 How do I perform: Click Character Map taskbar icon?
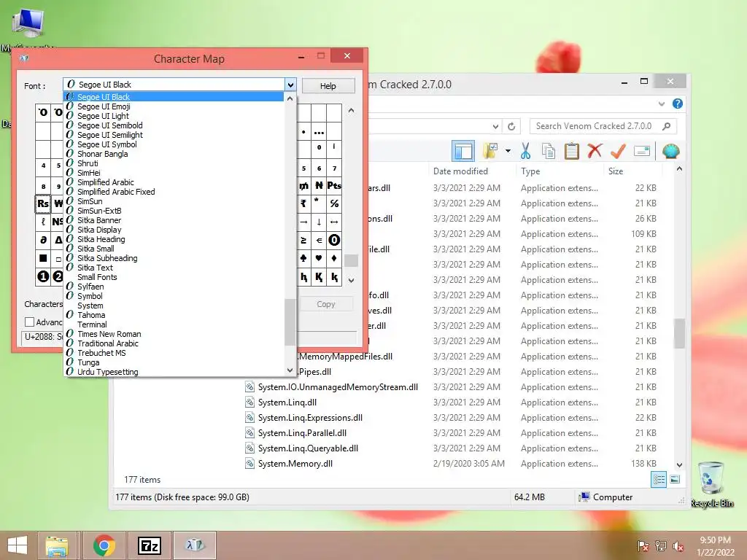click(194, 545)
